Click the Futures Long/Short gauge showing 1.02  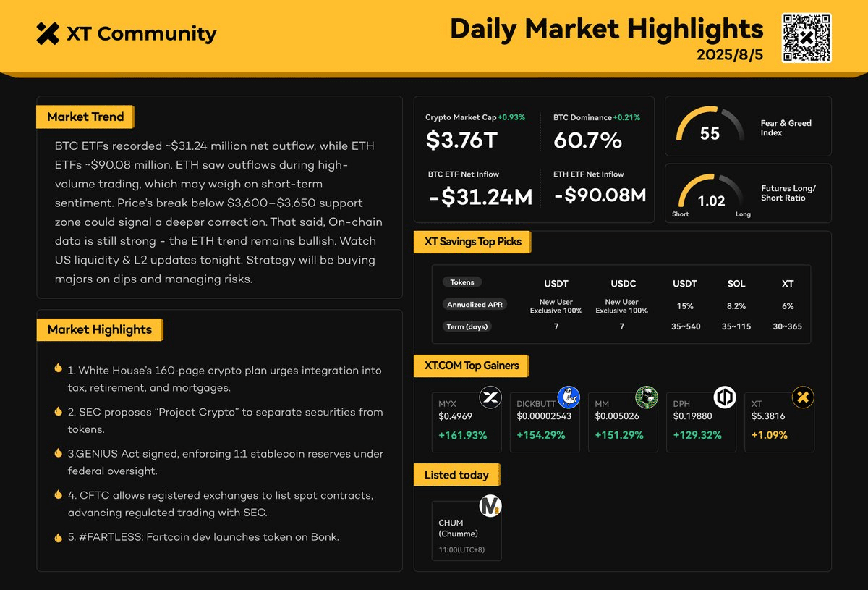pyautogui.click(x=710, y=193)
